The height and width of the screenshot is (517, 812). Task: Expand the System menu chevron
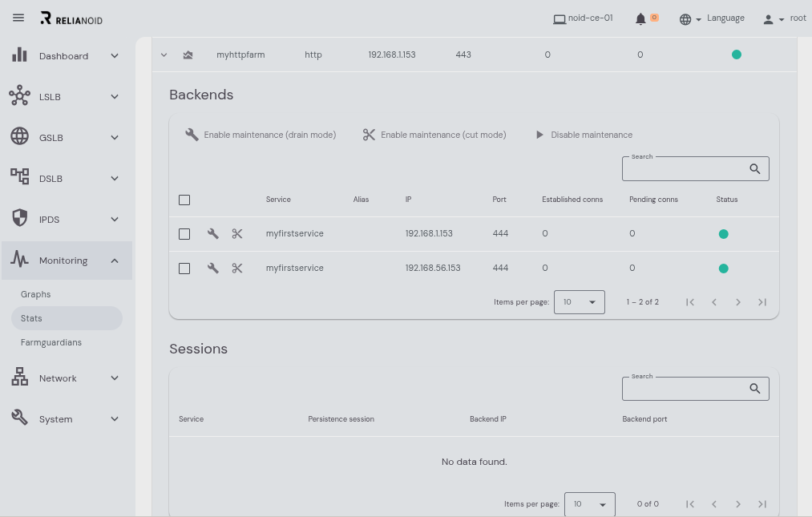[115, 419]
